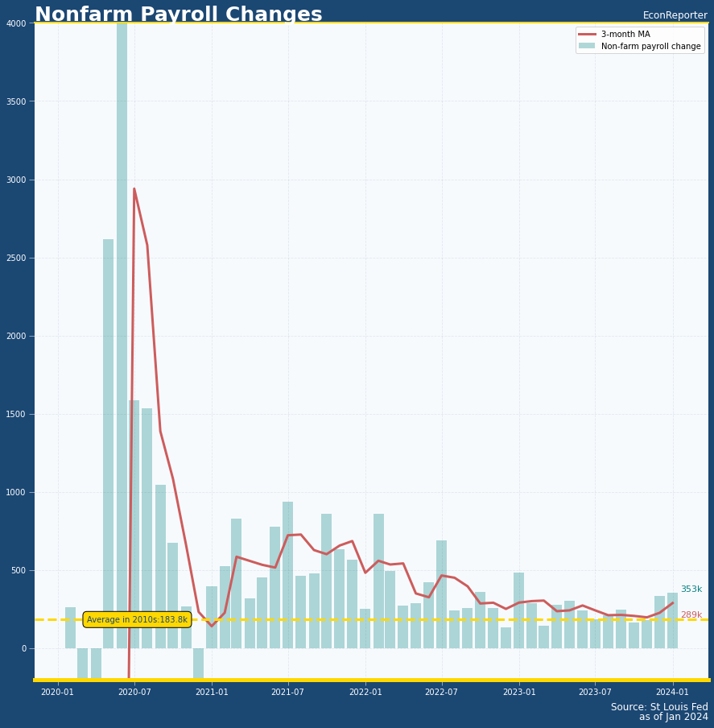Select the "Non-farm payroll change" legend label

(650, 46)
